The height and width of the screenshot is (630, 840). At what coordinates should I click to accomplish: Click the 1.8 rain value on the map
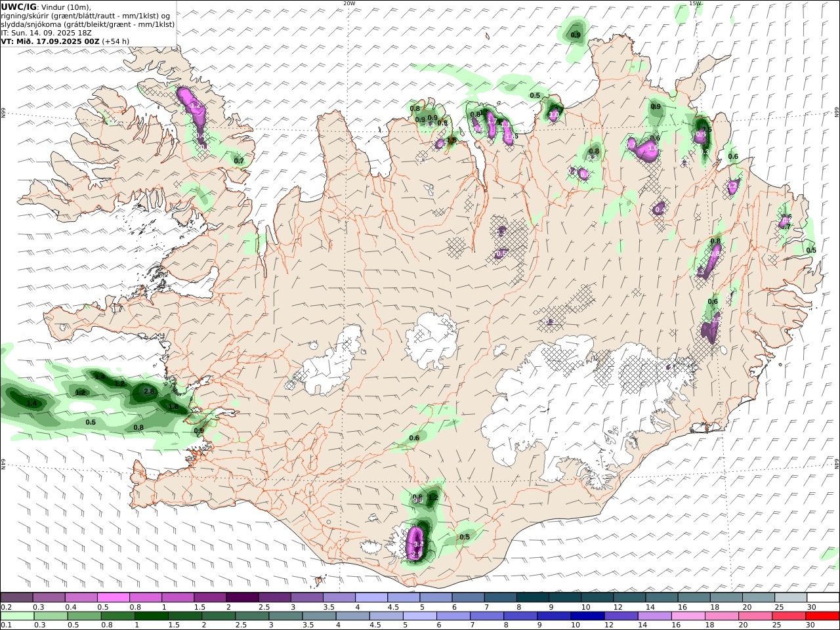click(173, 407)
